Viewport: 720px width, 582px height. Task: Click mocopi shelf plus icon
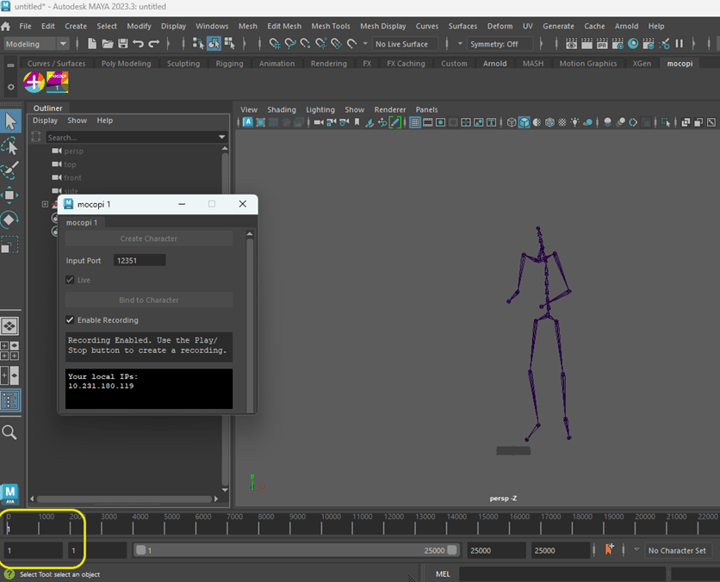(34, 82)
